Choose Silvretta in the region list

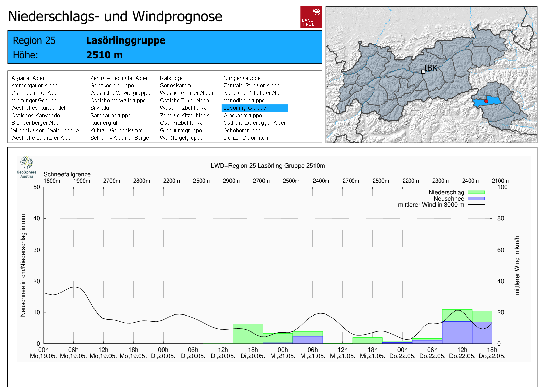100,108
